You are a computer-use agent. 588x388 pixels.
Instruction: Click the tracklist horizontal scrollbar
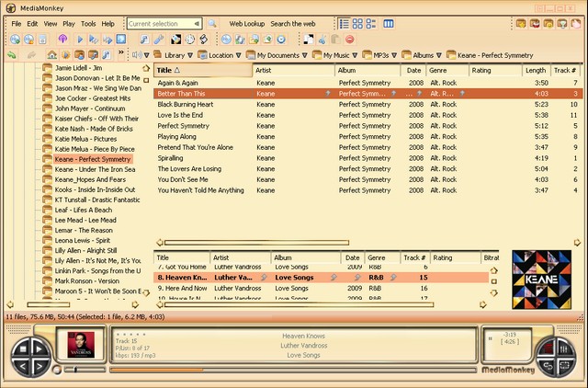[x=256, y=243]
